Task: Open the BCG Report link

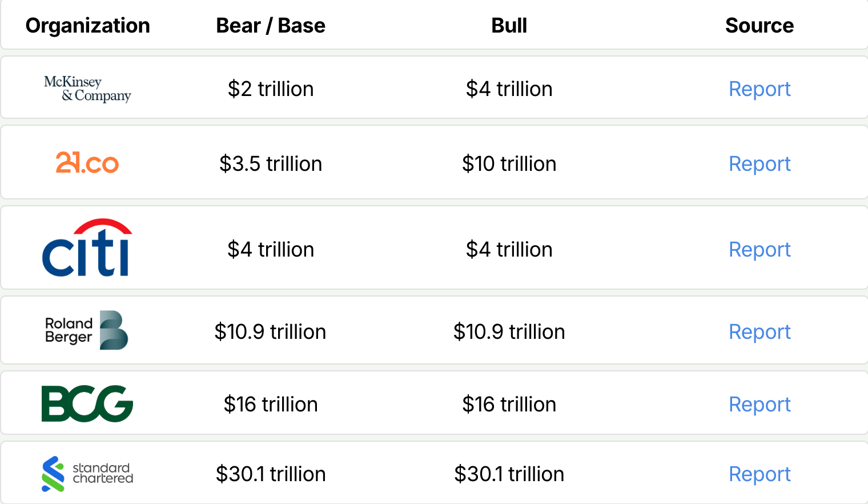Action: pyautogui.click(x=759, y=405)
